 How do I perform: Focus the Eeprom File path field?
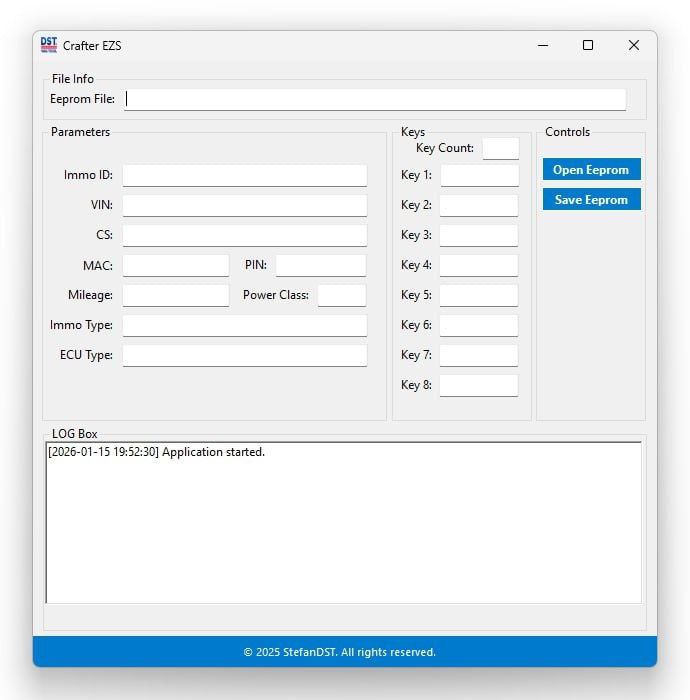pos(375,99)
